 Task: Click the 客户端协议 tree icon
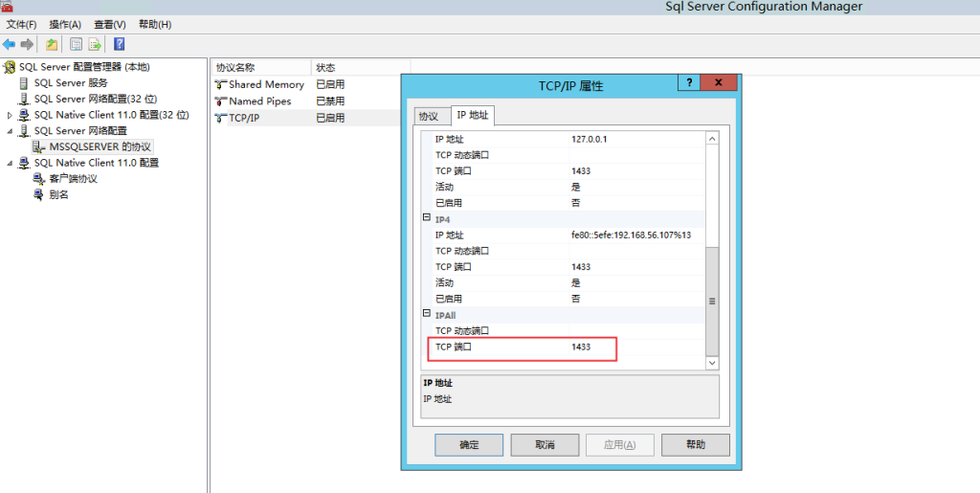38,179
